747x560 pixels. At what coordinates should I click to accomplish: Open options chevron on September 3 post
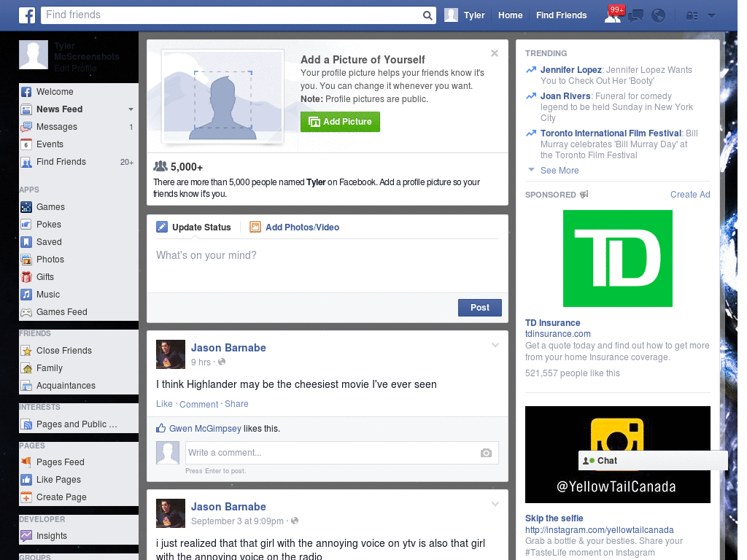495,504
